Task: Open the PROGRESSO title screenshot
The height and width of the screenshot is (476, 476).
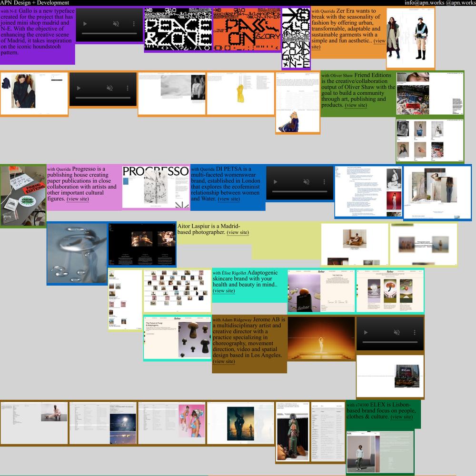Action: tap(156, 187)
